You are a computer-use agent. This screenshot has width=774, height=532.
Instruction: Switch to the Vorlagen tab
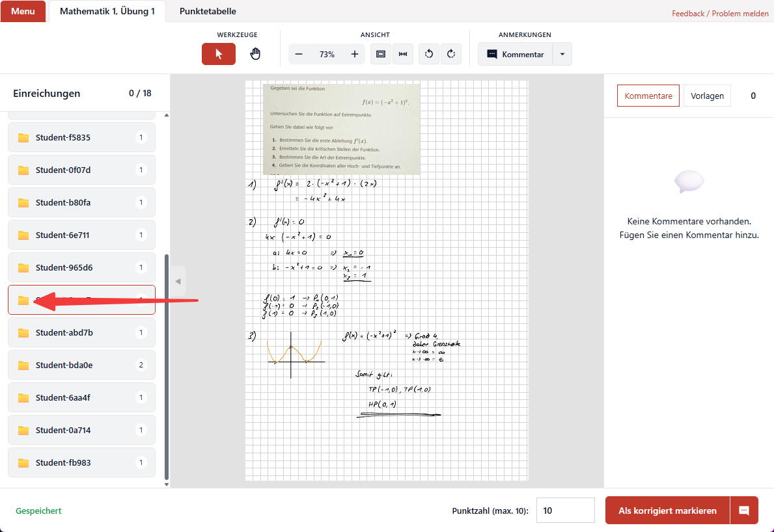pyautogui.click(x=707, y=96)
